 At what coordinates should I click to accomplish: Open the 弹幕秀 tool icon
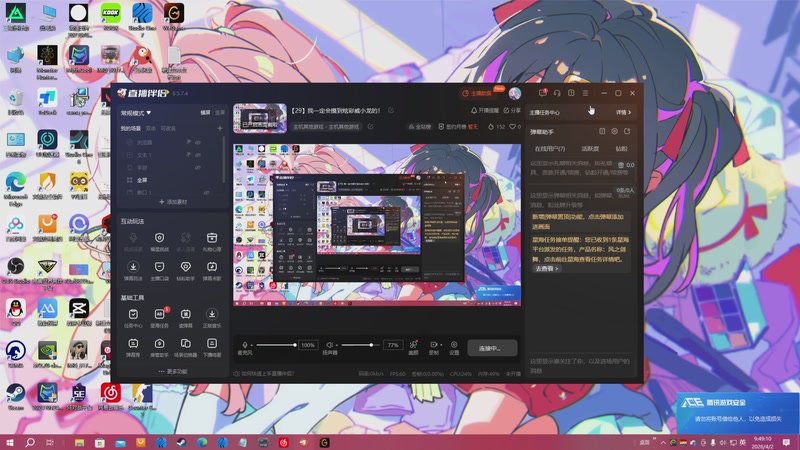(x=133, y=343)
